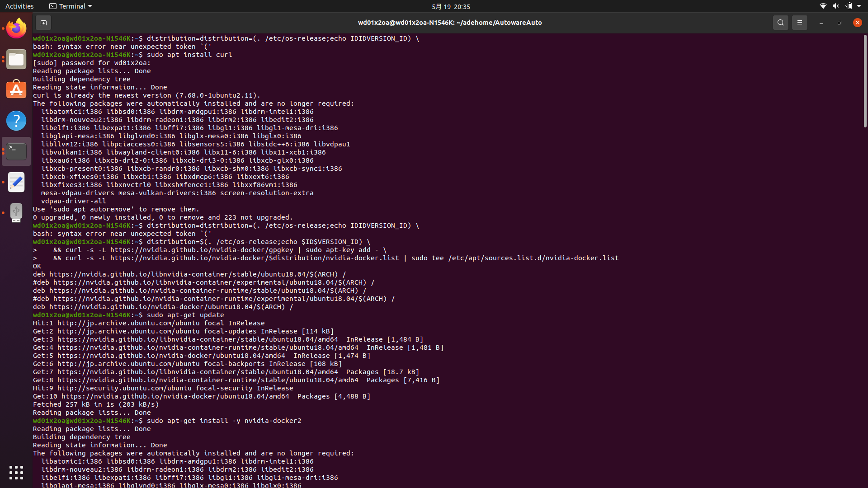Open the Terminal menu in the top bar
The height and width of the screenshot is (488, 868).
70,6
